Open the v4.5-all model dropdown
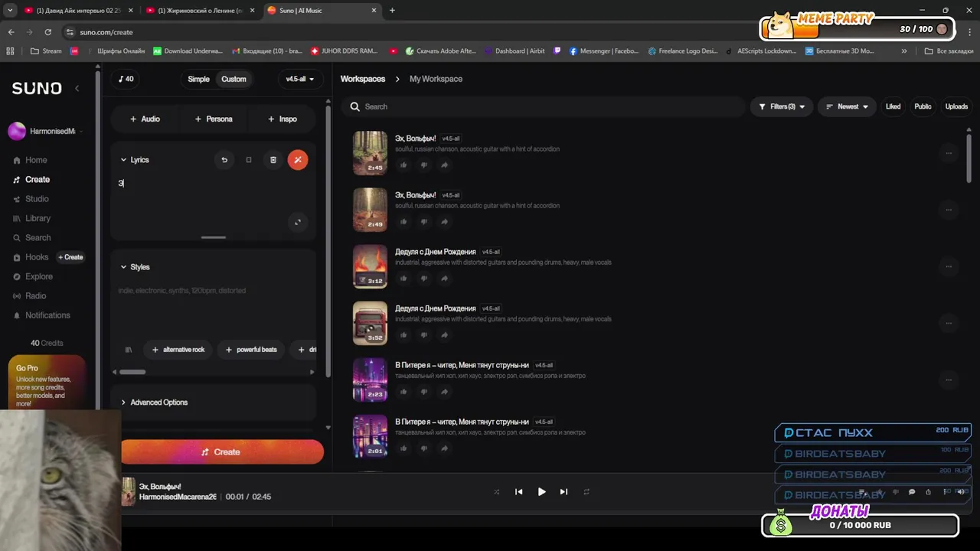The height and width of the screenshot is (551, 980). pyautogui.click(x=299, y=79)
